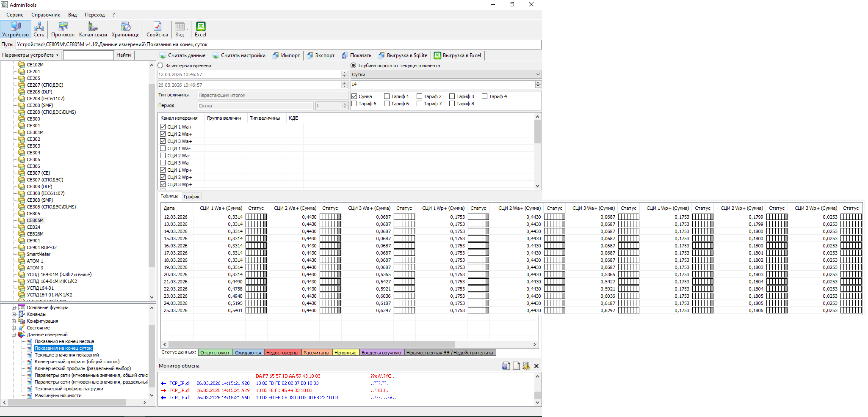The height and width of the screenshot is (417, 868).
Task: Select CE308 (DLP) in device tree
Action: [x=39, y=187]
